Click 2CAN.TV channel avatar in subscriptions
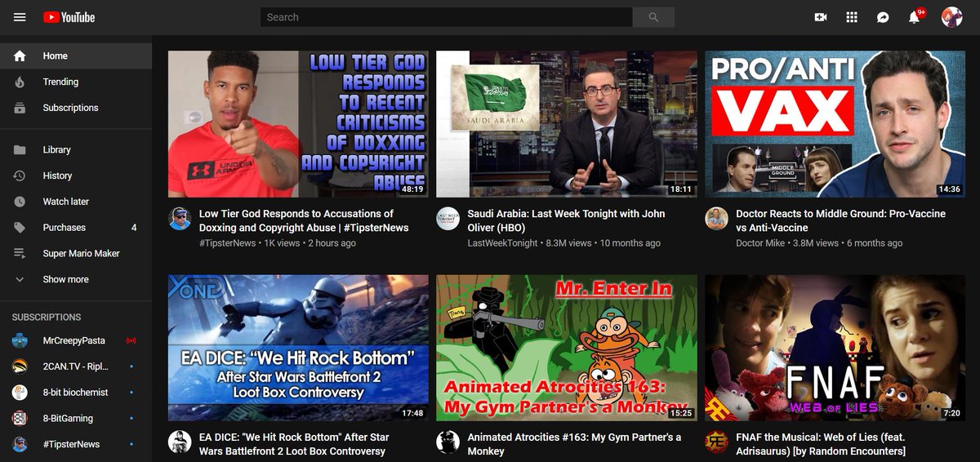980x462 pixels. [20, 366]
